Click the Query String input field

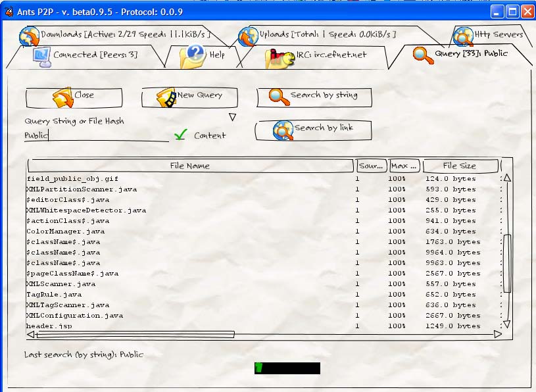click(x=96, y=135)
